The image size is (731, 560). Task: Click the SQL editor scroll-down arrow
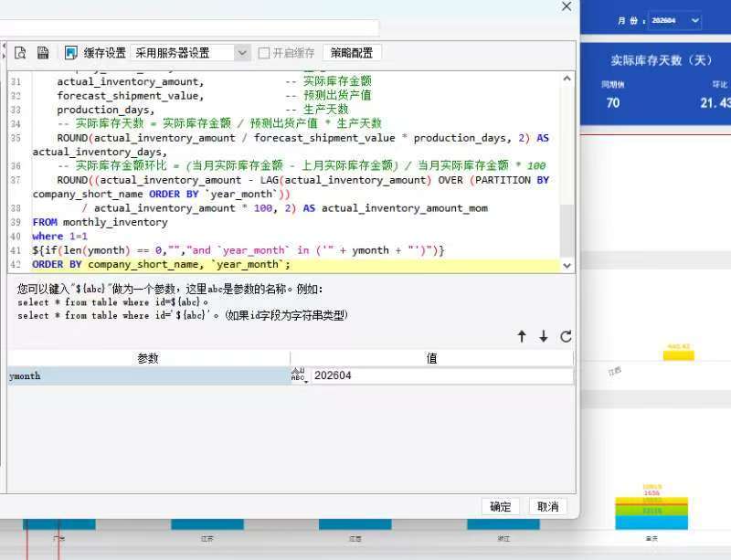(x=567, y=265)
